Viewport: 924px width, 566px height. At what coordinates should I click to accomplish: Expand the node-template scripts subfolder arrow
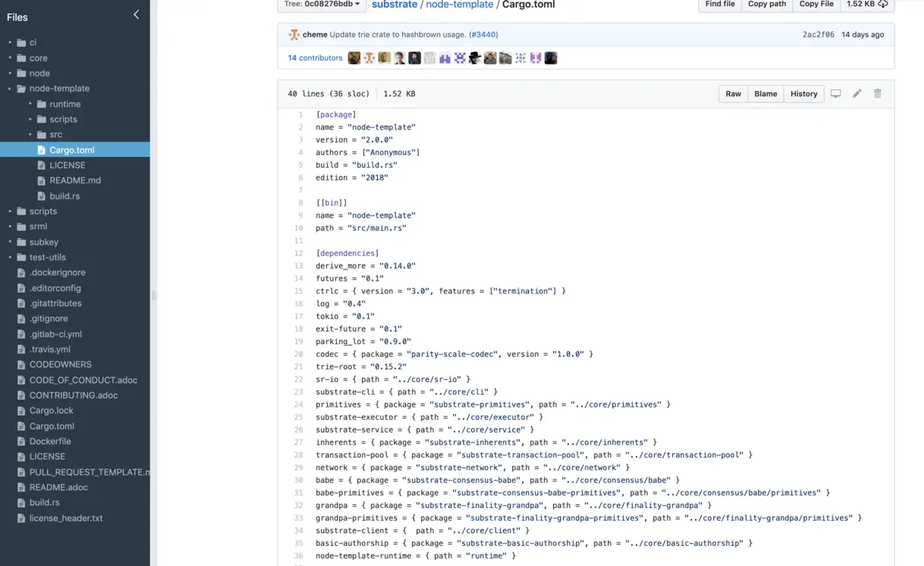(31, 119)
